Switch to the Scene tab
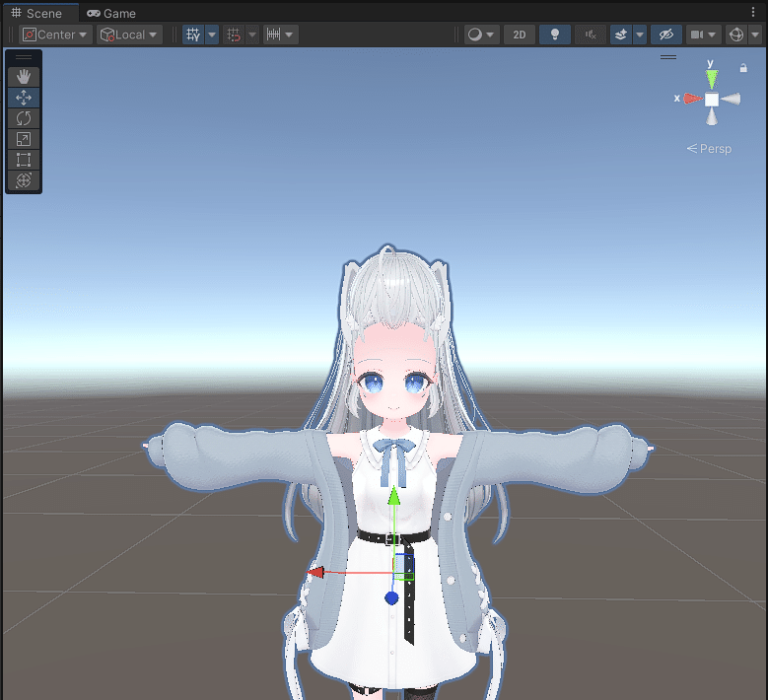This screenshot has height=700, width=768. click(x=37, y=13)
